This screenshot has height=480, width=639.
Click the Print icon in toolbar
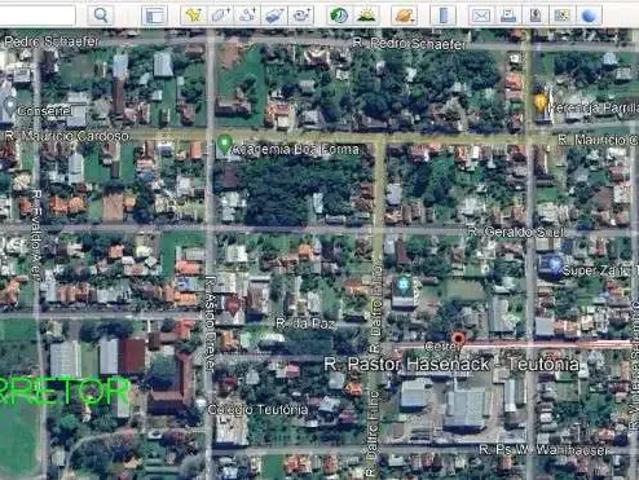pyautogui.click(x=508, y=15)
